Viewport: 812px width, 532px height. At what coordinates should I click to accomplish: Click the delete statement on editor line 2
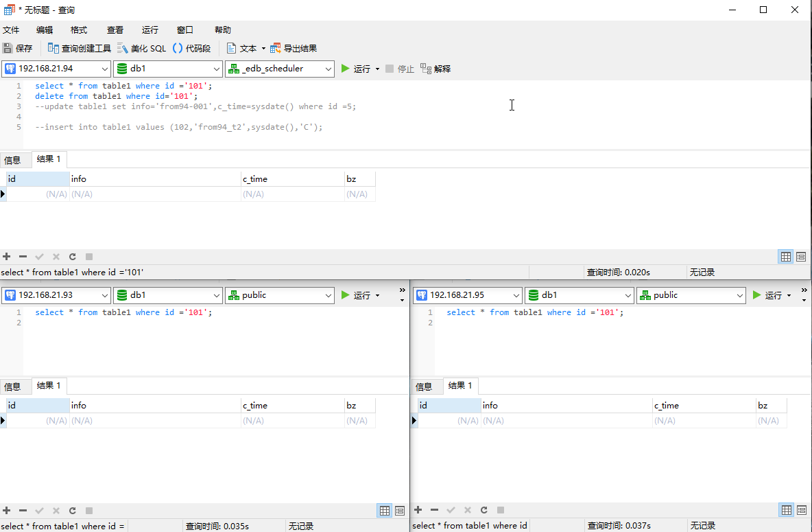pyautogui.click(x=117, y=96)
